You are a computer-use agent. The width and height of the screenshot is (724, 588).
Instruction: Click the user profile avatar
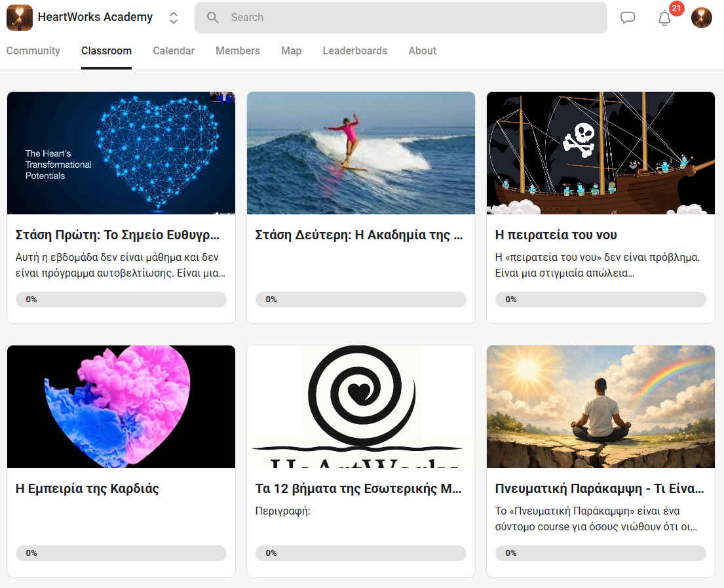701,18
